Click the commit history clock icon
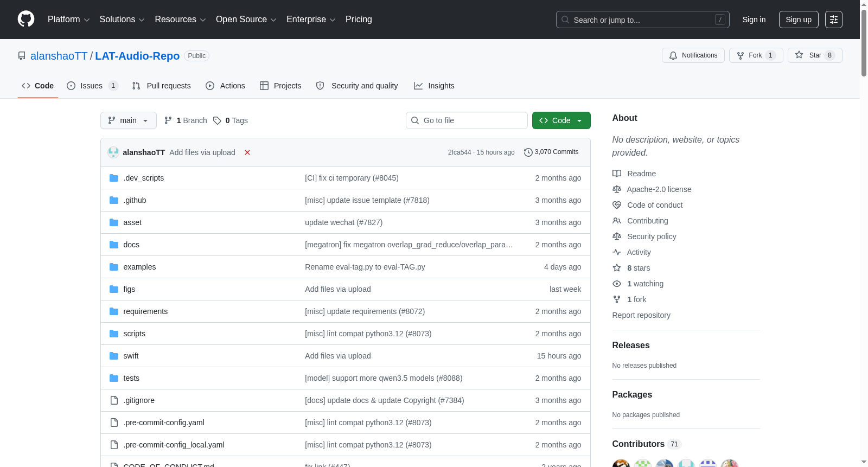This screenshot has height=467, width=868. click(528, 152)
